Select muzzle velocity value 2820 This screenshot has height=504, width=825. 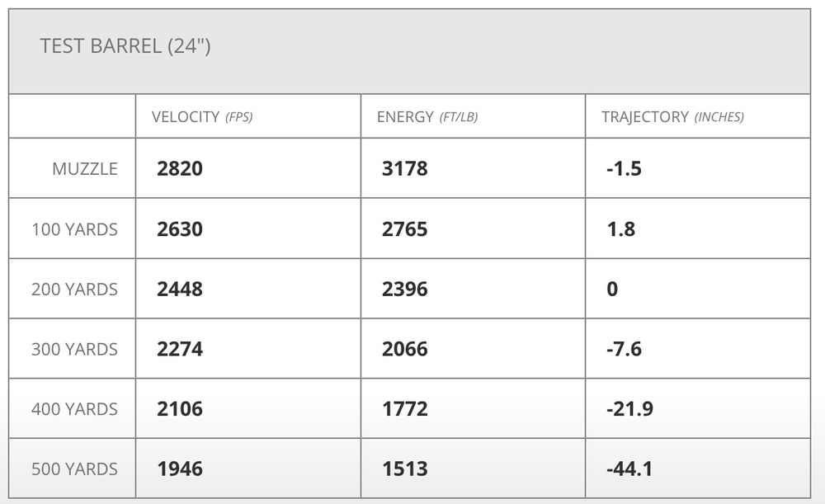click(180, 169)
